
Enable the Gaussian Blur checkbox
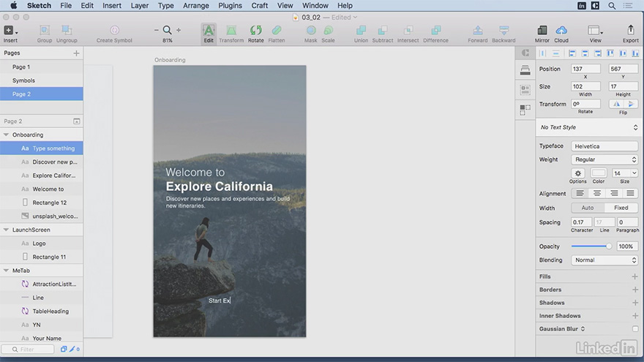pos(635,329)
